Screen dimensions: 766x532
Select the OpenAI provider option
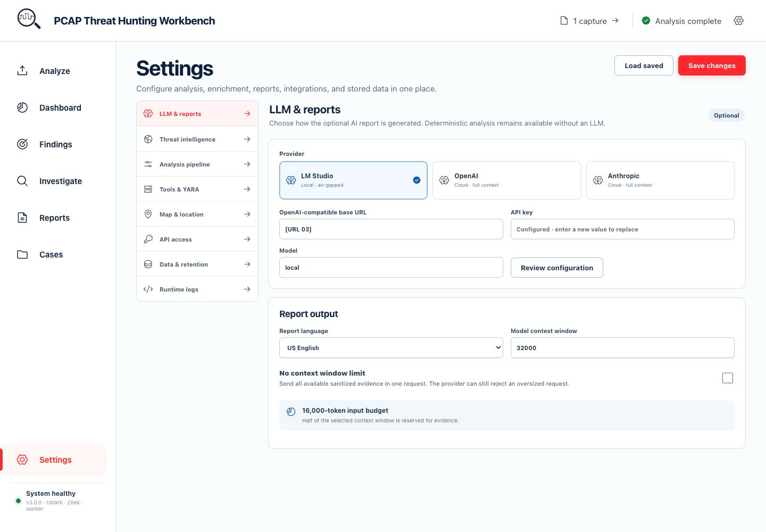tap(507, 180)
